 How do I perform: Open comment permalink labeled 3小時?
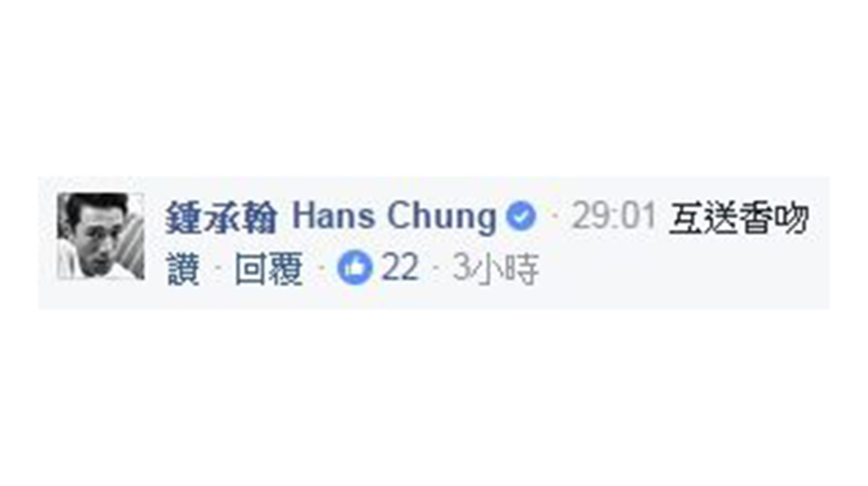495,269
